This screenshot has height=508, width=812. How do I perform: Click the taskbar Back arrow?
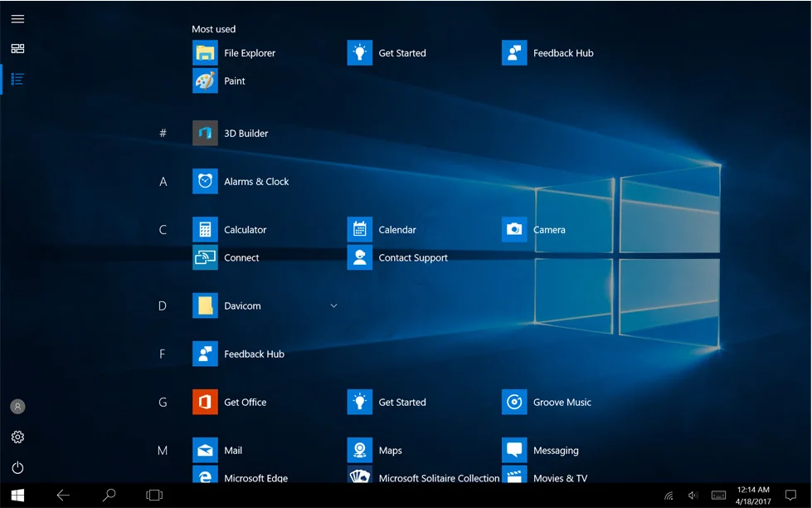(63, 496)
